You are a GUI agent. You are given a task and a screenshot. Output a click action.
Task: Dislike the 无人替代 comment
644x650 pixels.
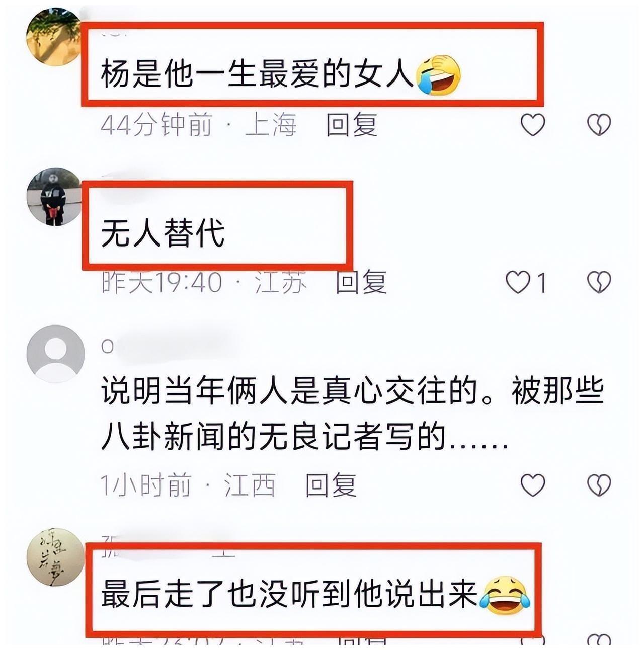tap(599, 282)
